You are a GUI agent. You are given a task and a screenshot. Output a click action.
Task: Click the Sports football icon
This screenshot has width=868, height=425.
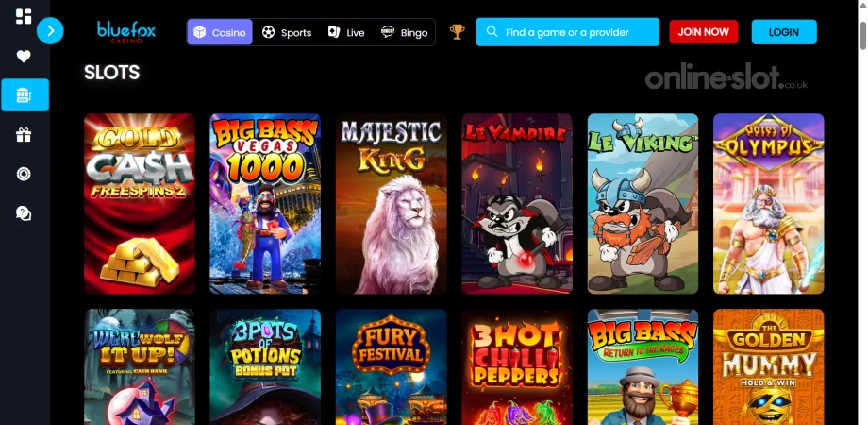point(269,32)
